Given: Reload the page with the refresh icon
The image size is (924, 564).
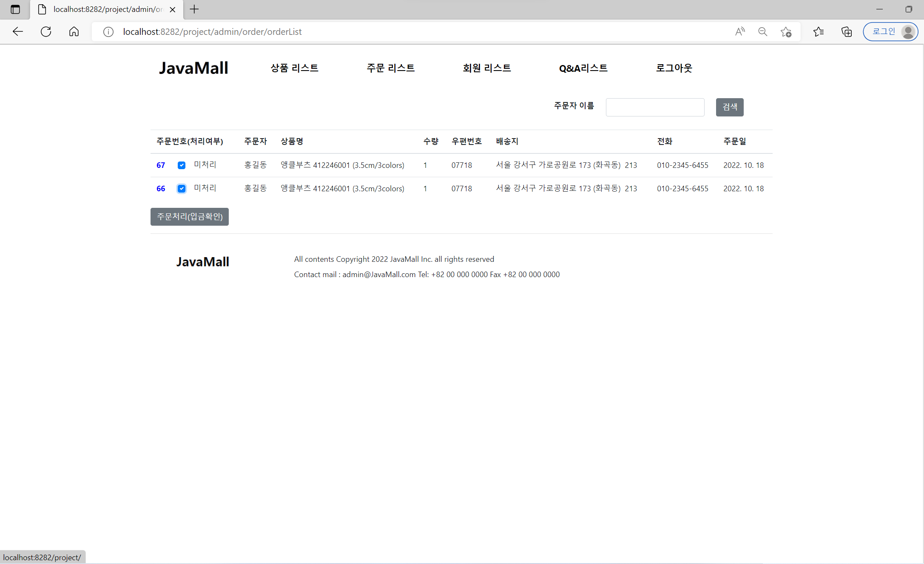Looking at the screenshot, I should (46, 31).
